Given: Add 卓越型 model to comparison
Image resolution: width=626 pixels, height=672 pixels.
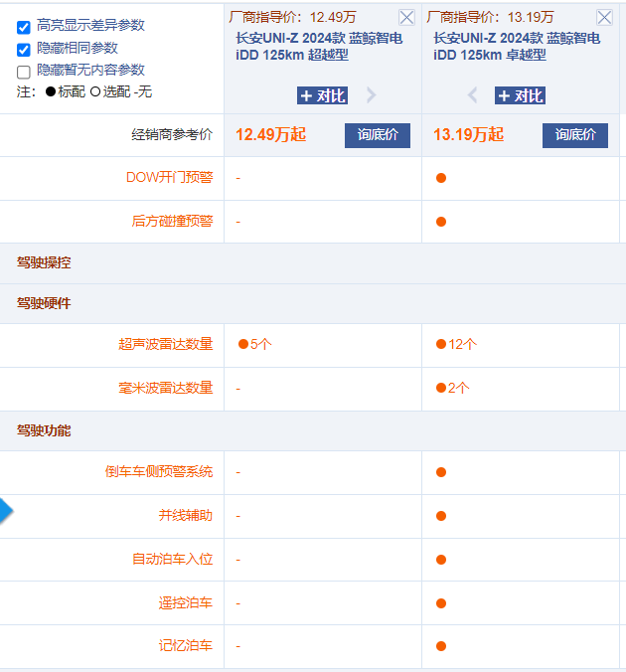Looking at the screenshot, I should coord(520,95).
